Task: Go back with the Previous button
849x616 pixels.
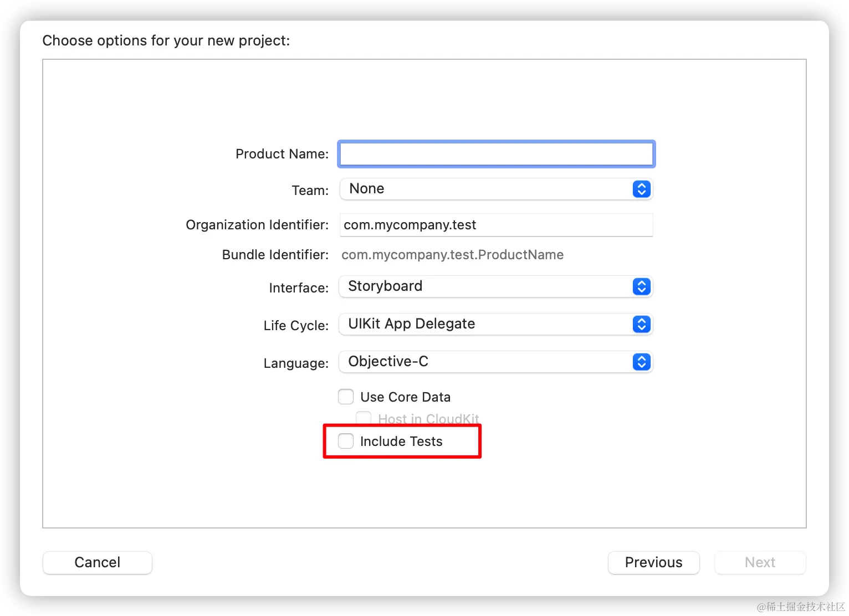Action: [653, 562]
